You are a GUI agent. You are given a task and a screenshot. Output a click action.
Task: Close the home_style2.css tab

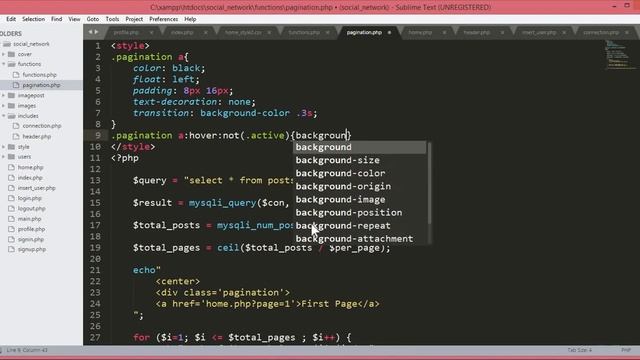pyautogui.click(x=269, y=33)
